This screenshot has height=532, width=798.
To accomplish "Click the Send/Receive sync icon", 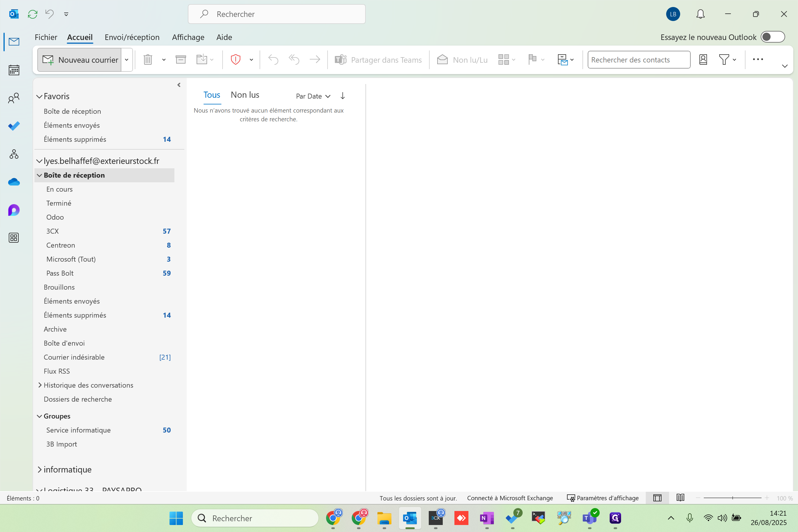I will click(33, 14).
